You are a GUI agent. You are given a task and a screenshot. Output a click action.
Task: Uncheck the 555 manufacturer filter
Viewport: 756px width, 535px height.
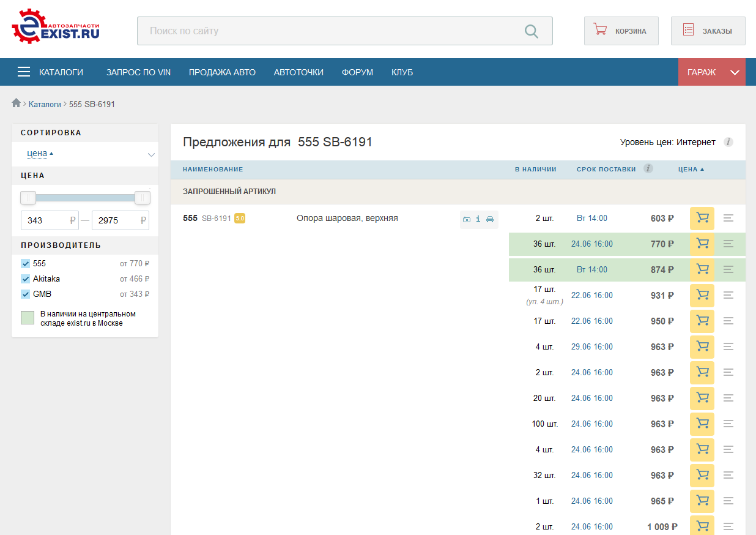click(26, 264)
